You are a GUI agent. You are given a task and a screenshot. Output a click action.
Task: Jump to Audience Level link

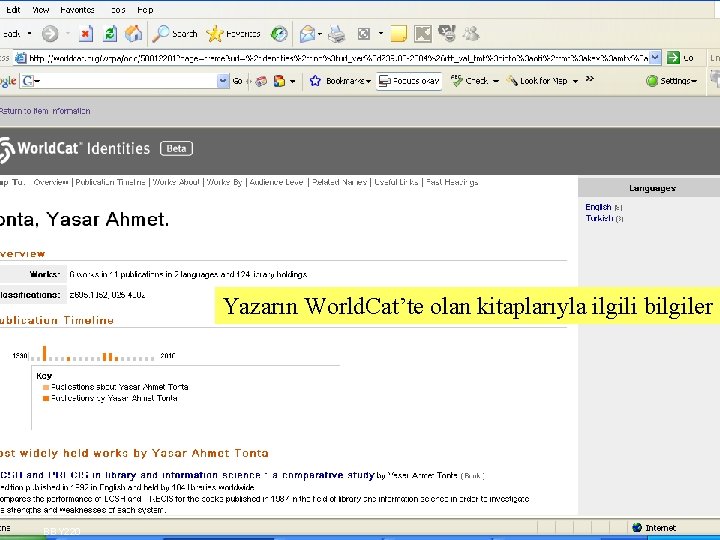(276, 182)
